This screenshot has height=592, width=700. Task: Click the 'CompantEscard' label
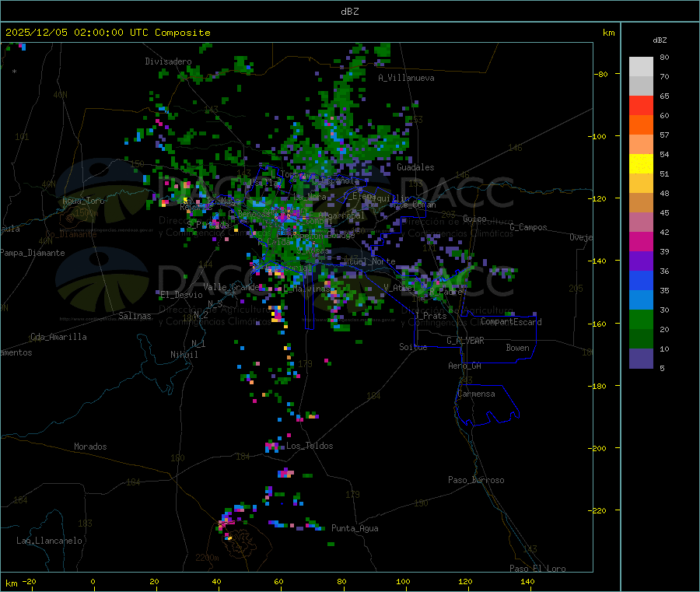tap(511, 322)
